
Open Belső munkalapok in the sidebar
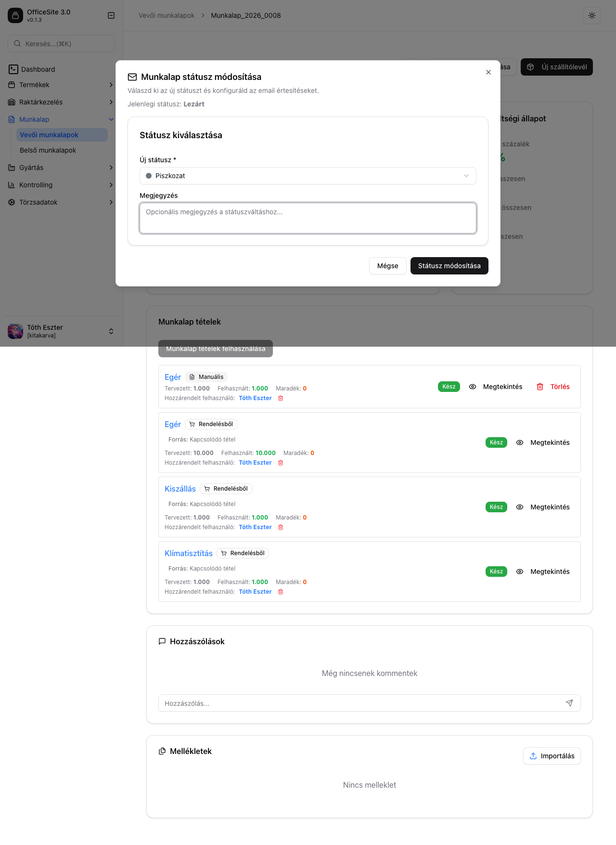pos(48,150)
